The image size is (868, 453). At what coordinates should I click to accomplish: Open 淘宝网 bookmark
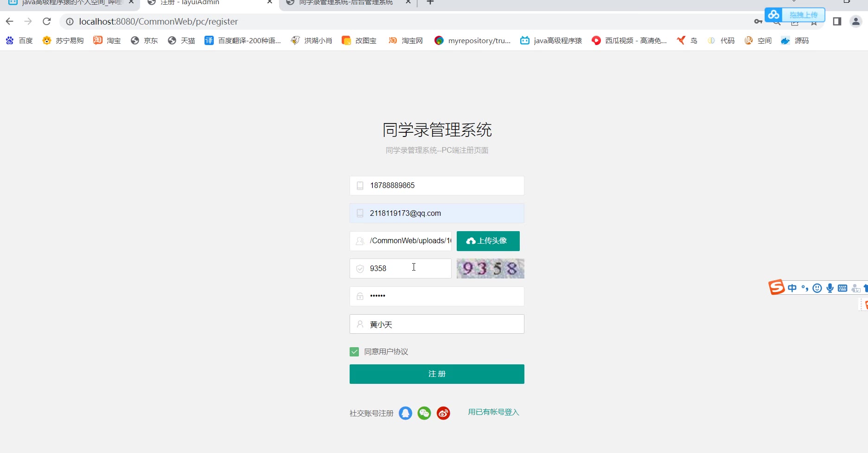pos(405,40)
